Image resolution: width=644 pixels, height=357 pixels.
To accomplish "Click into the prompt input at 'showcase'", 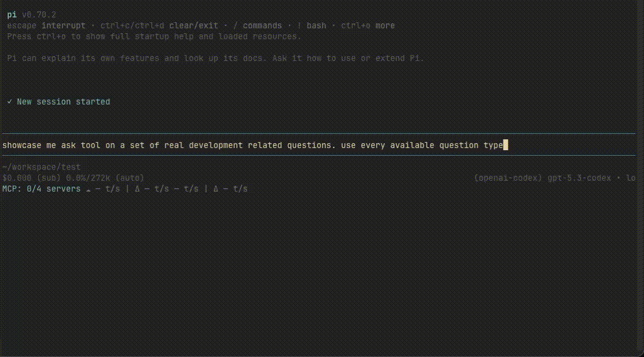I will pos(22,145).
